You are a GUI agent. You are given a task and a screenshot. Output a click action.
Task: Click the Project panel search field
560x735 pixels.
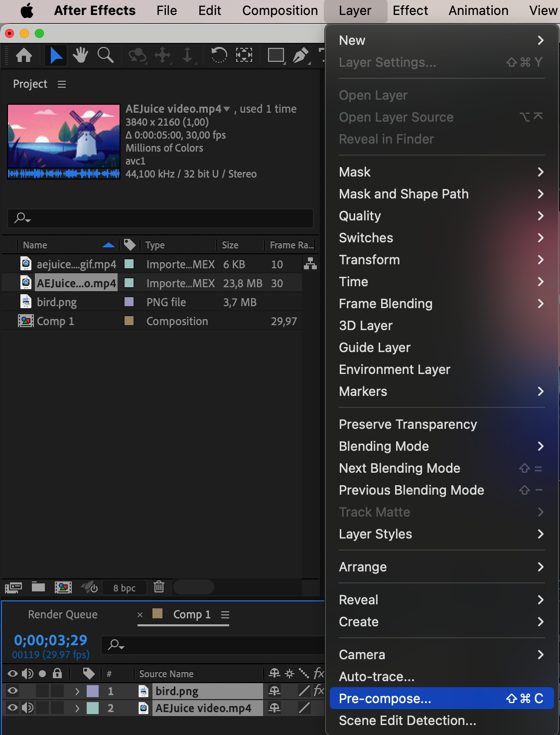(160, 218)
